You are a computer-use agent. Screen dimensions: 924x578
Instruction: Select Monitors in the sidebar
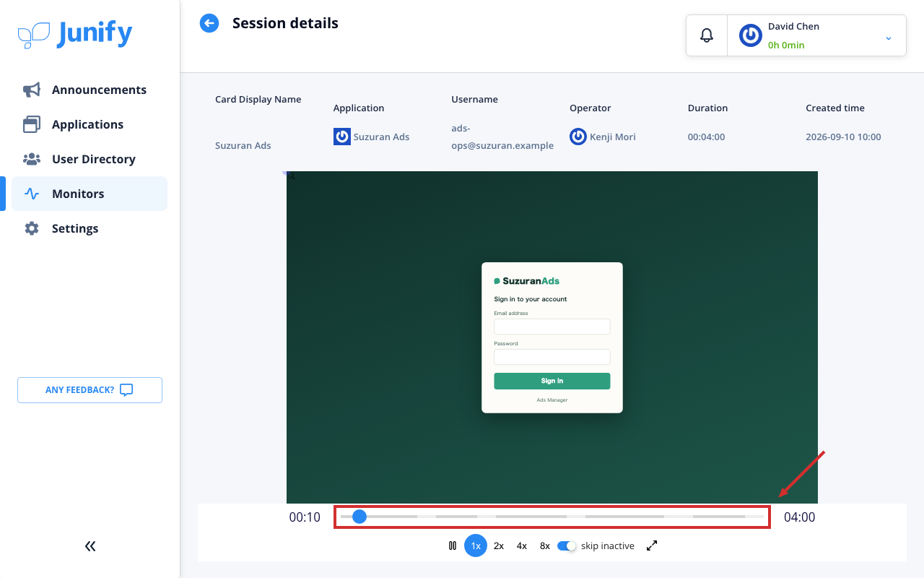90,194
